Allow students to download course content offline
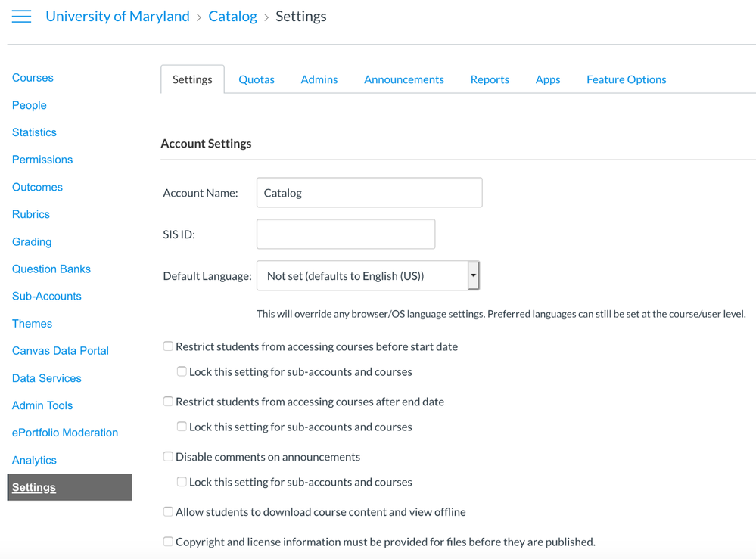The width and height of the screenshot is (756, 559). (x=168, y=512)
